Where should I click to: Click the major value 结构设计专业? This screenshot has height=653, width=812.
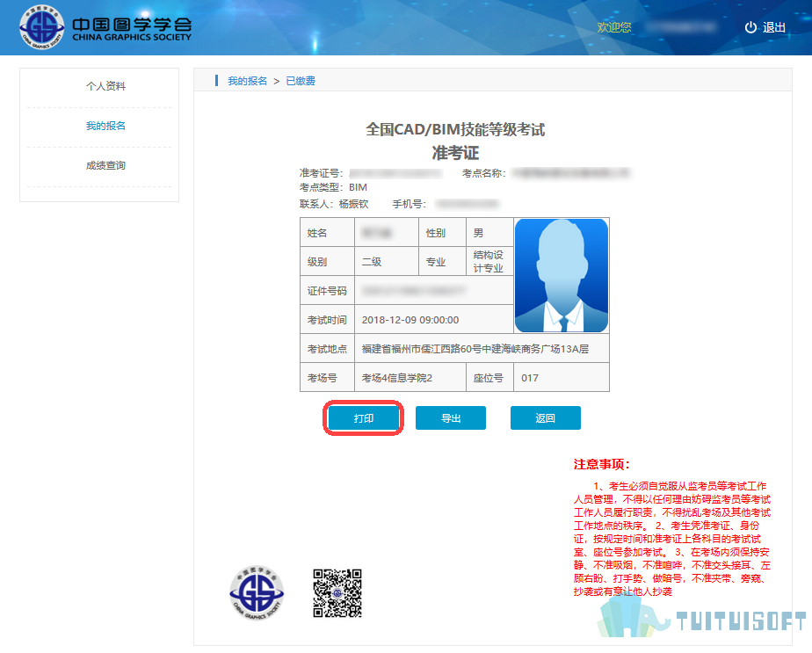coord(489,262)
